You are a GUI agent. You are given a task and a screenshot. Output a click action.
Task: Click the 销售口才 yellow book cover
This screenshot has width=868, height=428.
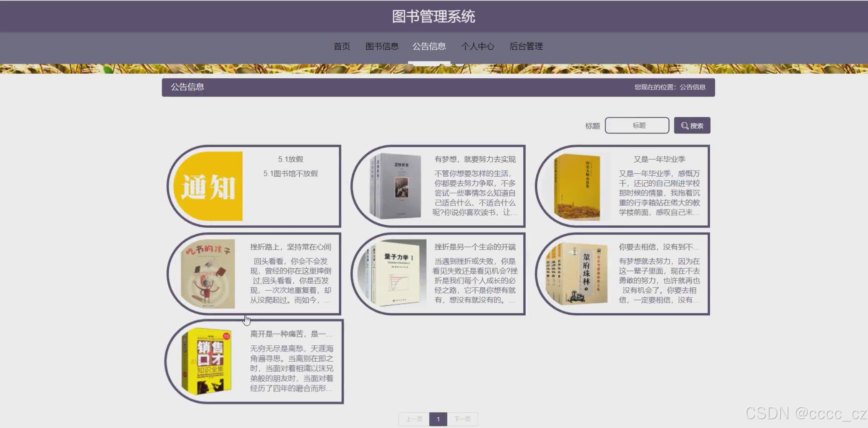(x=207, y=361)
